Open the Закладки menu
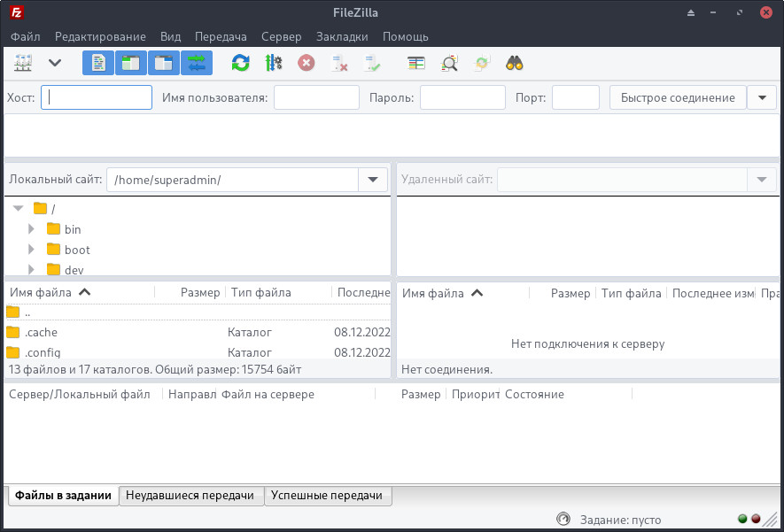784x532 pixels. (x=342, y=36)
